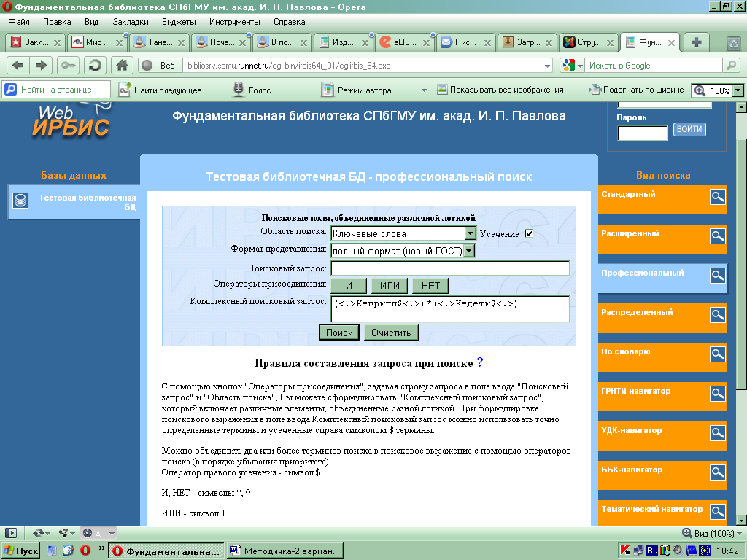
Task: Toggle Показывать все изображения button
Action: click(500, 90)
